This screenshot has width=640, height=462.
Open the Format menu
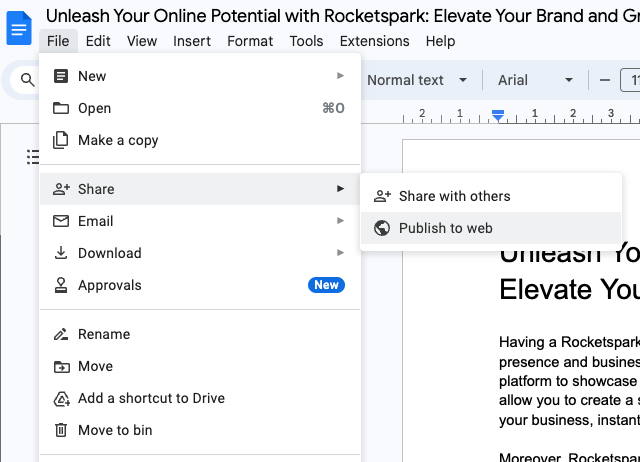pyautogui.click(x=250, y=41)
